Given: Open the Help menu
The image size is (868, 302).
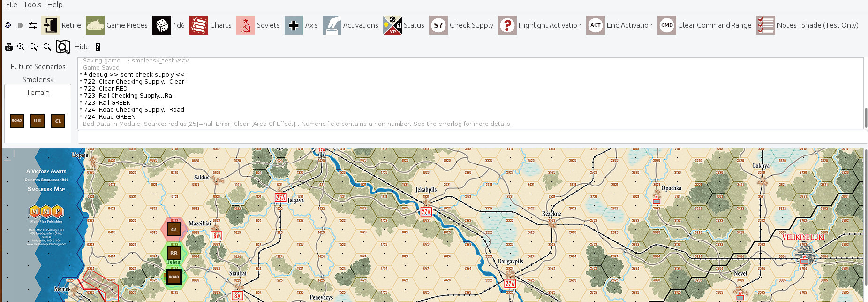Looking at the screenshot, I should point(55,5).
